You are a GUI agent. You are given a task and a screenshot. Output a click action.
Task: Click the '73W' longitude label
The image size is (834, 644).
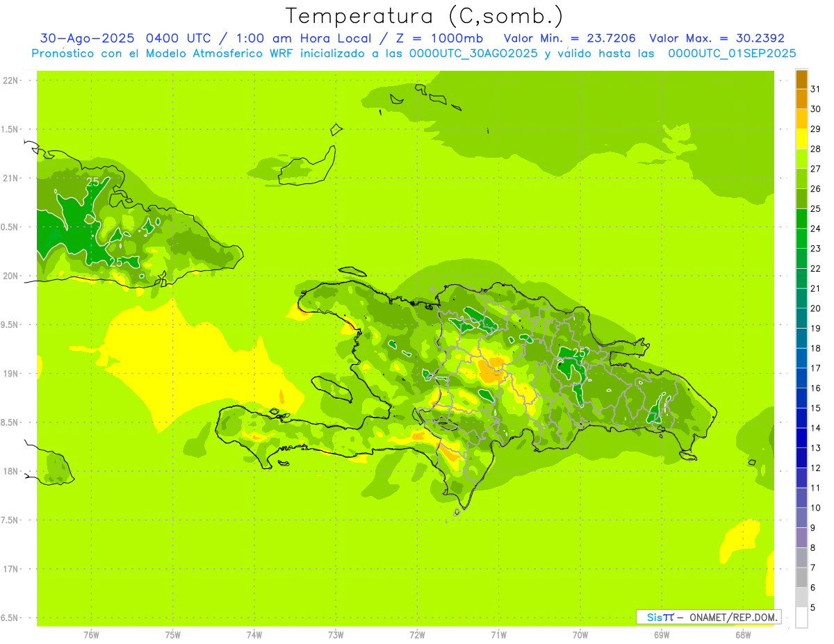pyautogui.click(x=336, y=635)
